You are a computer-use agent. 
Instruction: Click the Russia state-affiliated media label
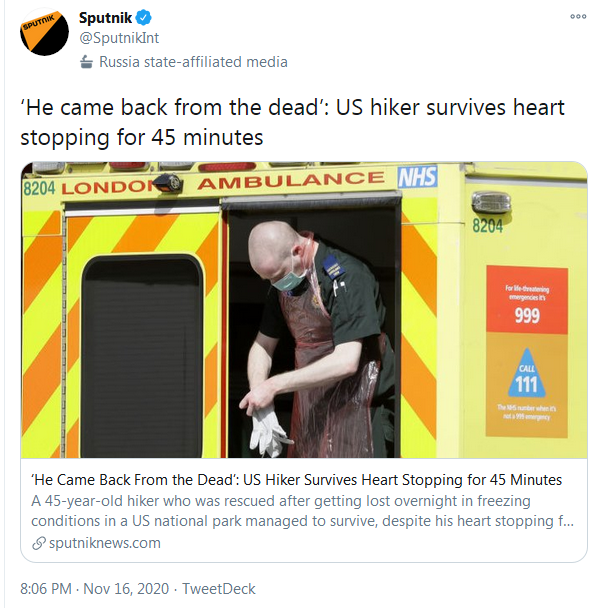[193, 62]
